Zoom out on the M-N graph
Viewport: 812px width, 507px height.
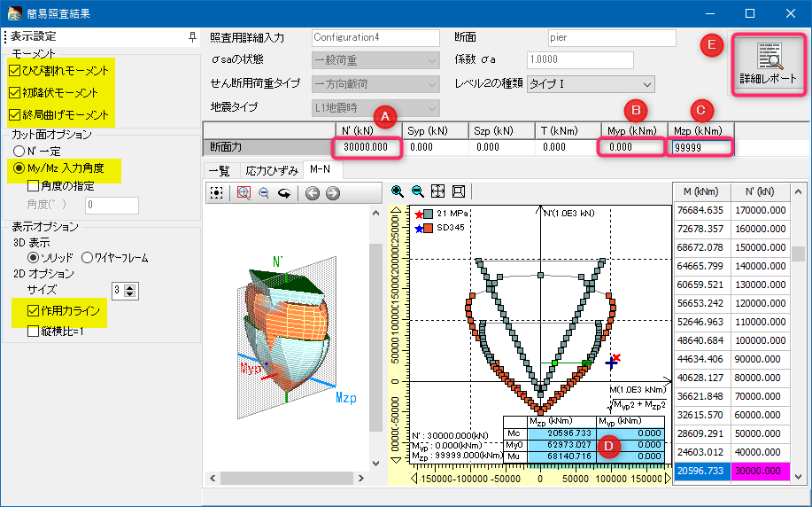[417, 191]
